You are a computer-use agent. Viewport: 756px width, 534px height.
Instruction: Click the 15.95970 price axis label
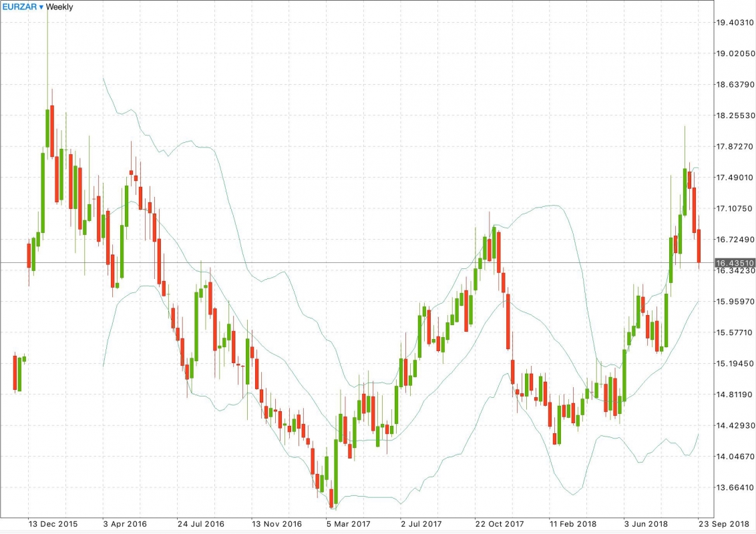point(735,302)
